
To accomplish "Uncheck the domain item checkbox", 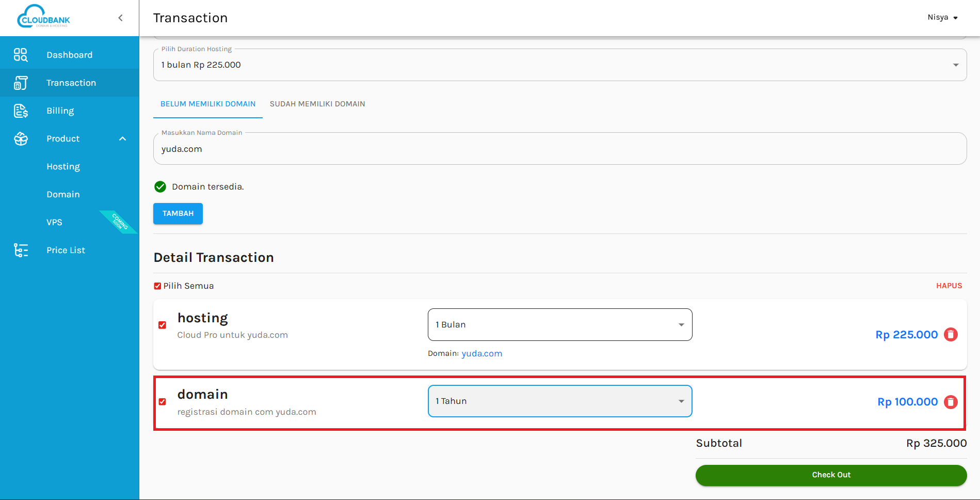I will point(163,402).
